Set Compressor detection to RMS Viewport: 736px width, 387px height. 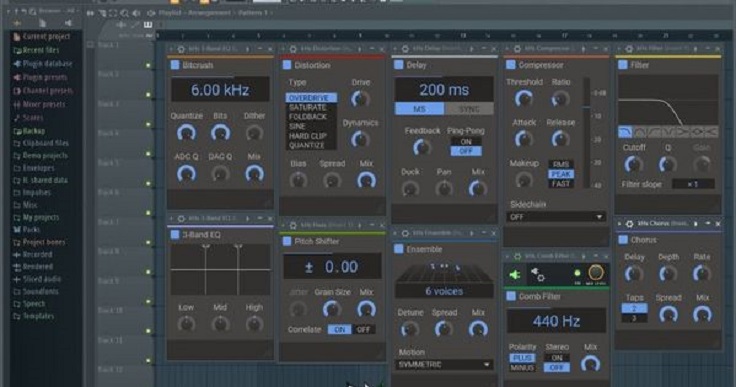(560, 164)
